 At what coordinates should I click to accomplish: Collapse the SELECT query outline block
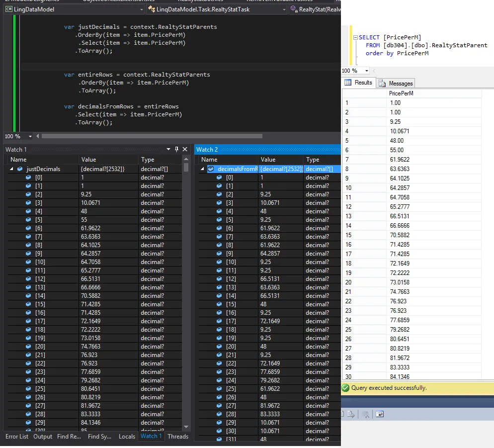click(x=355, y=38)
